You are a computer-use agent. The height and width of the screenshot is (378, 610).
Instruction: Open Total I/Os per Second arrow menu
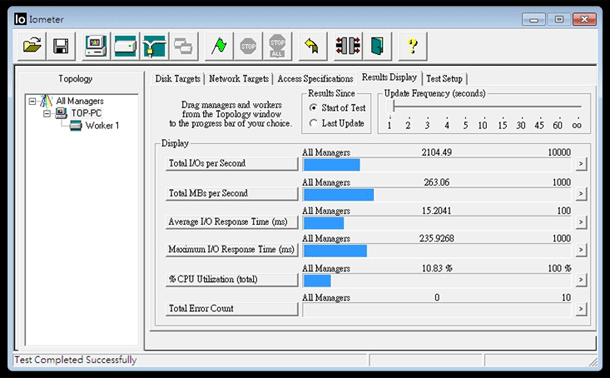[581, 164]
